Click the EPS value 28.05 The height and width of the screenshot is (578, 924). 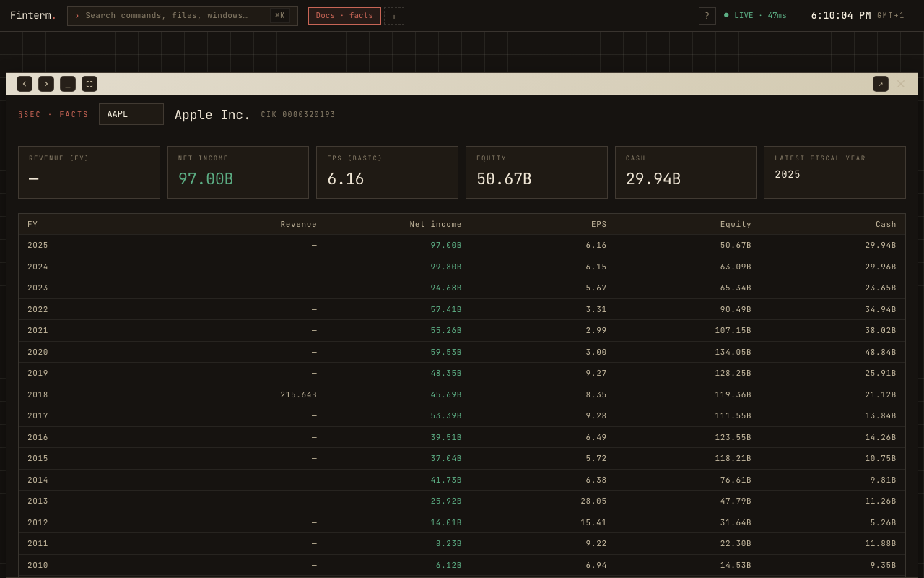point(593,501)
